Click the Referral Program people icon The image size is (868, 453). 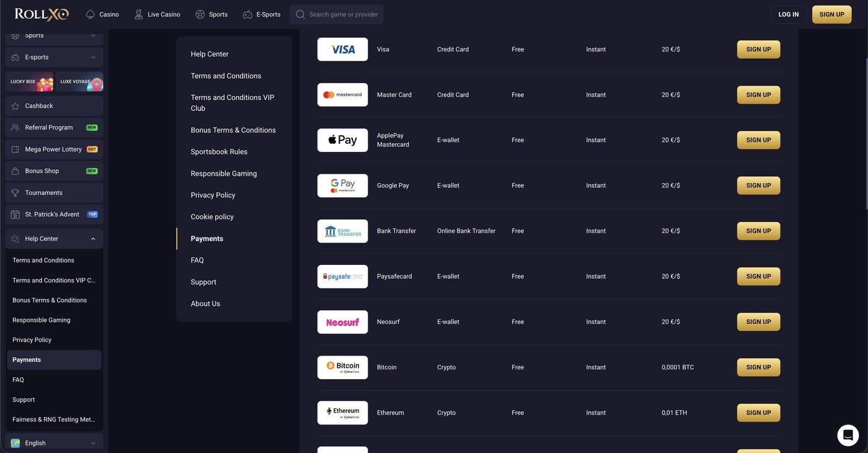click(x=15, y=128)
